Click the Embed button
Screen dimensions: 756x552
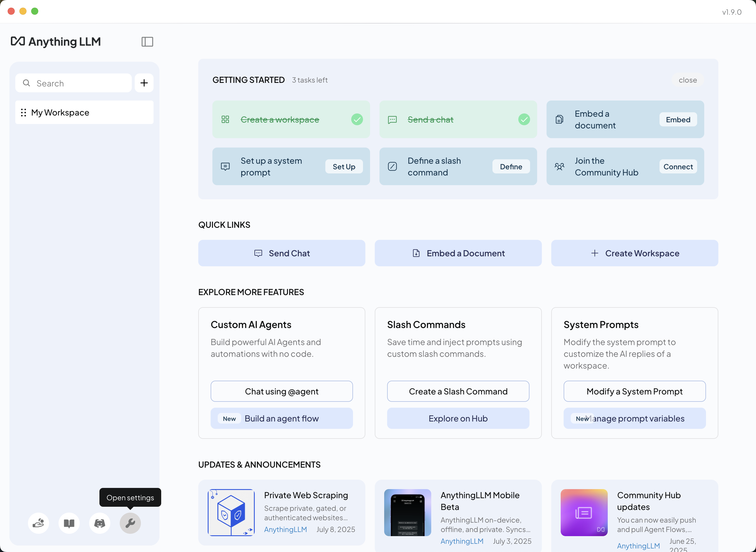[x=678, y=120]
